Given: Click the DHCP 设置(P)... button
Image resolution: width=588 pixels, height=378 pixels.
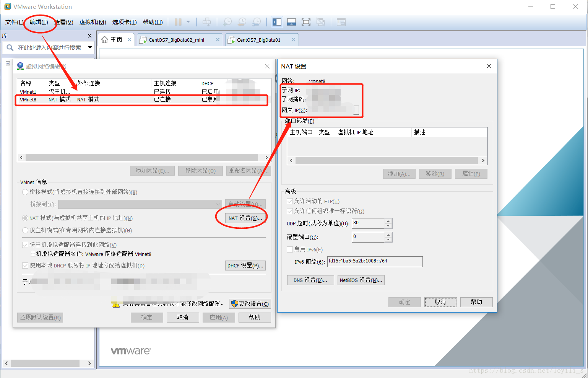Looking at the screenshot, I should point(245,266).
